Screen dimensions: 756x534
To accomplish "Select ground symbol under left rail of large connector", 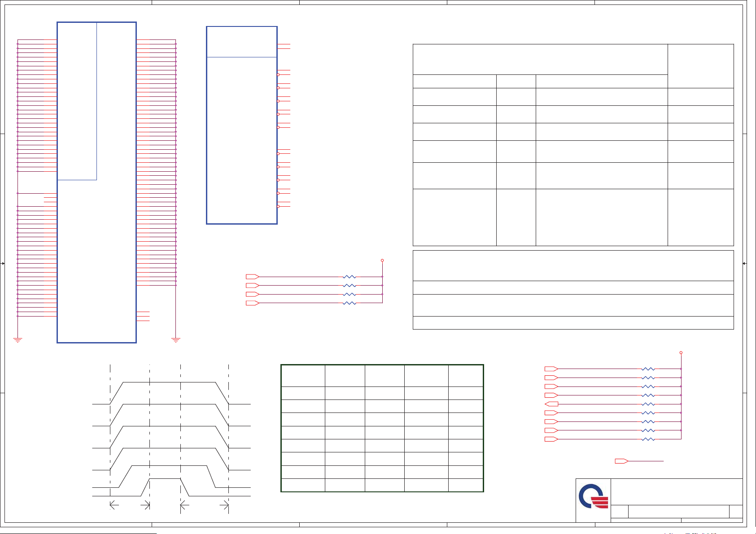I will [17, 340].
